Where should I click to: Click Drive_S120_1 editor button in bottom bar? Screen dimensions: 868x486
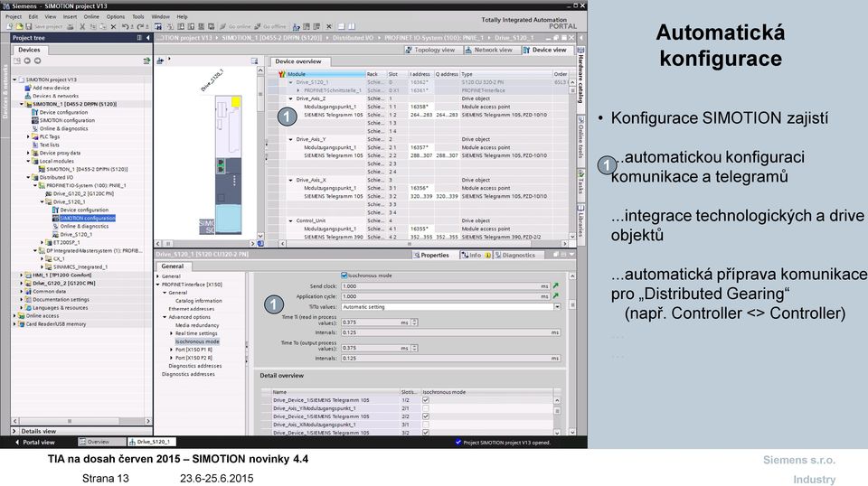(x=151, y=442)
